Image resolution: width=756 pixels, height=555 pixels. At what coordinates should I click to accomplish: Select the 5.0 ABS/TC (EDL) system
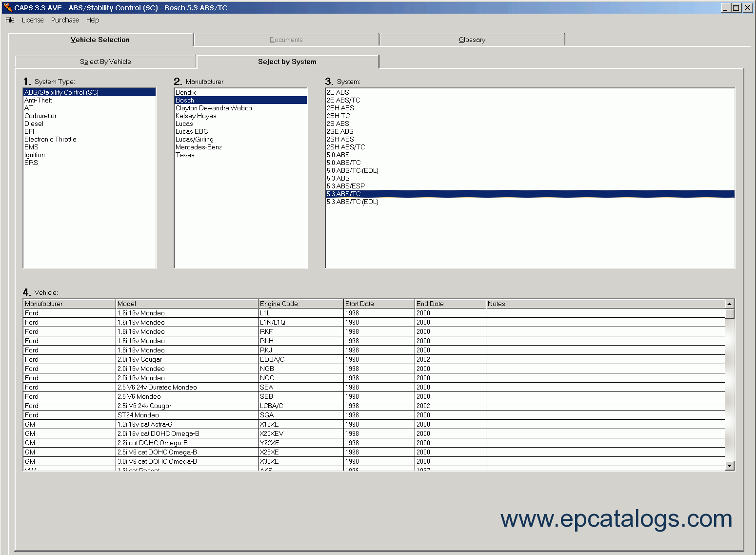coord(530,170)
